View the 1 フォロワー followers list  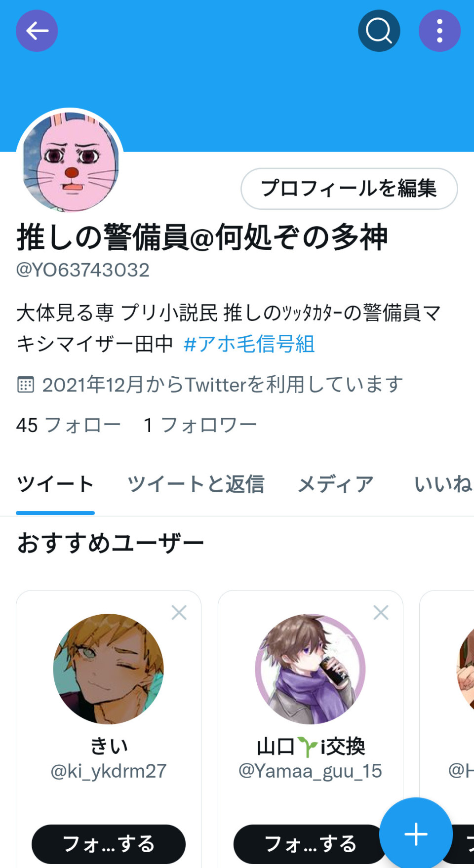click(x=200, y=425)
